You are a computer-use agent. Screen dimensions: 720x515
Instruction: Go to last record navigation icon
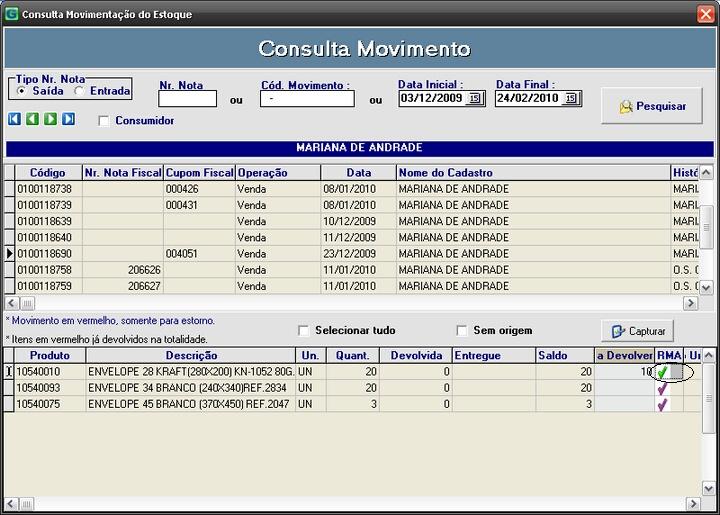pyautogui.click(x=68, y=119)
